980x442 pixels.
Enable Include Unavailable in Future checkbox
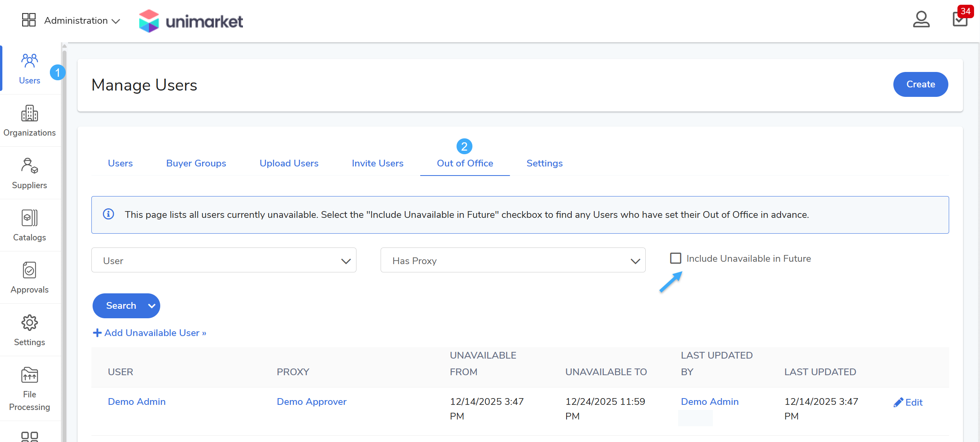(x=675, y=258)
